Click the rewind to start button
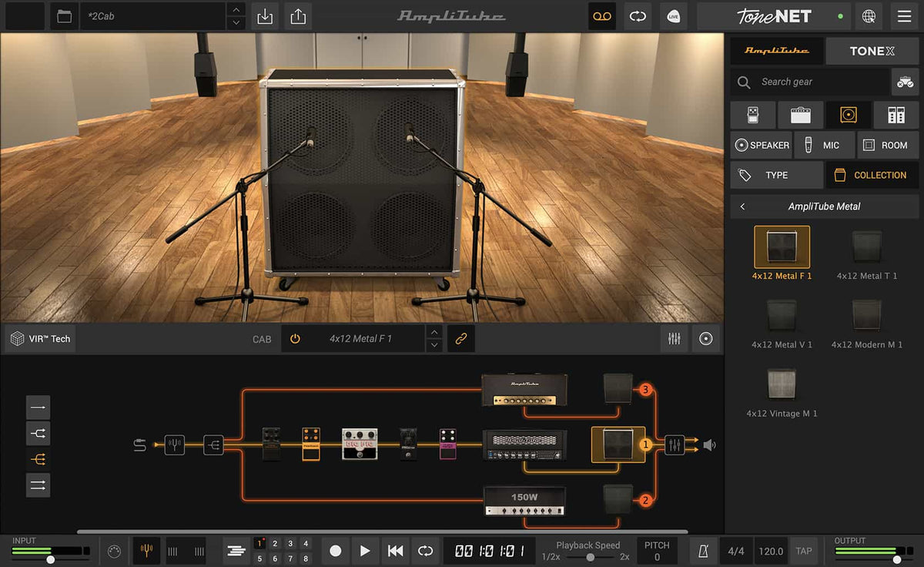Viewport: 924px width, 567px height. (395, 551)
